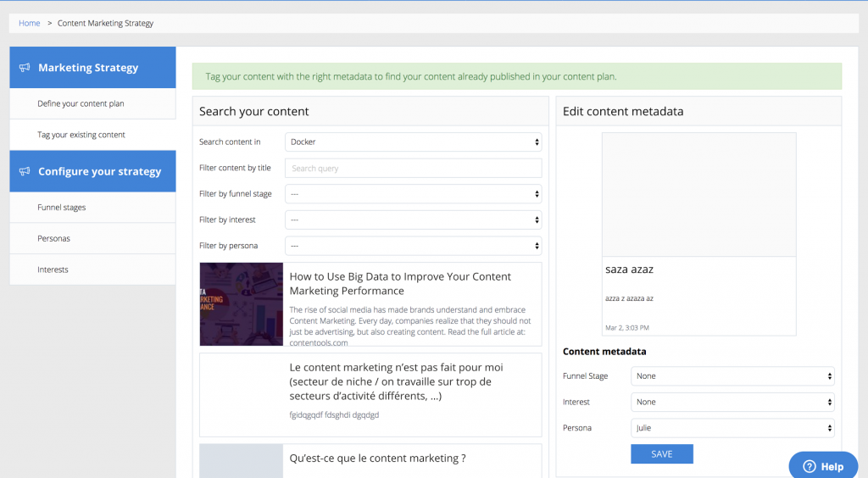This screenshot has height=478, width=868.
Task: Expand the Filter by persona dropdown
Action: (x=413, y=246)
